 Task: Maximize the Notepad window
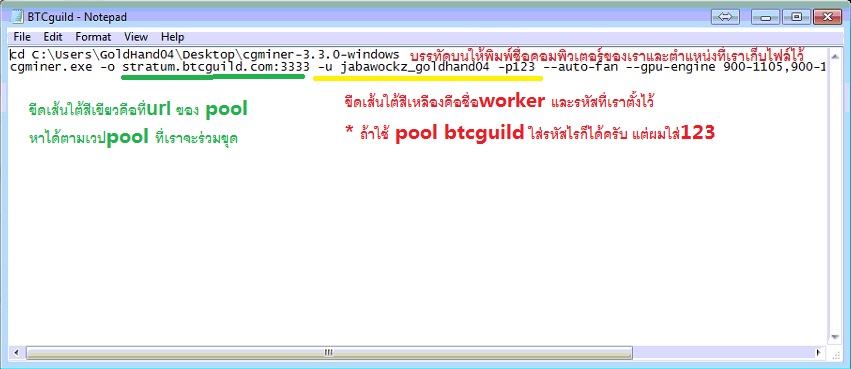pyautogui.click(x=796, y=17)
